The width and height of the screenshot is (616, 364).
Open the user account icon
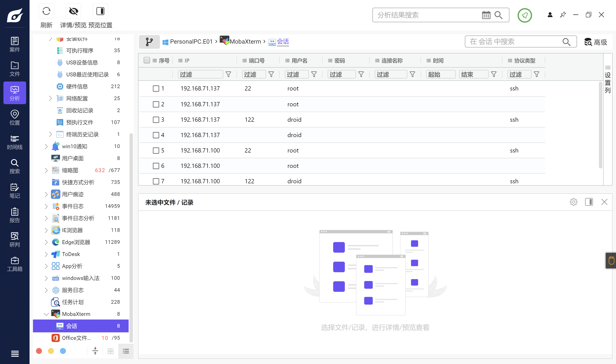click(x=550, y=15)
